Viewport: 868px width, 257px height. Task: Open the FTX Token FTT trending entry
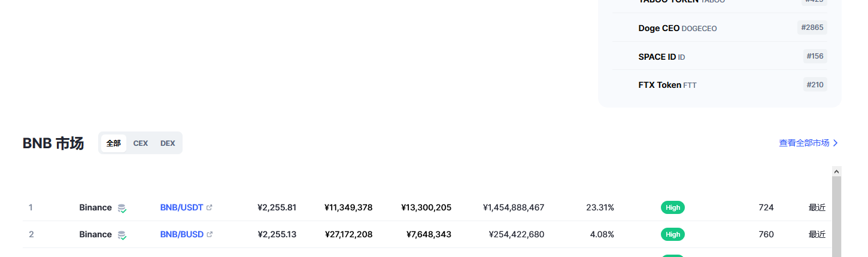pyautogui.click(x=720, y=85)
